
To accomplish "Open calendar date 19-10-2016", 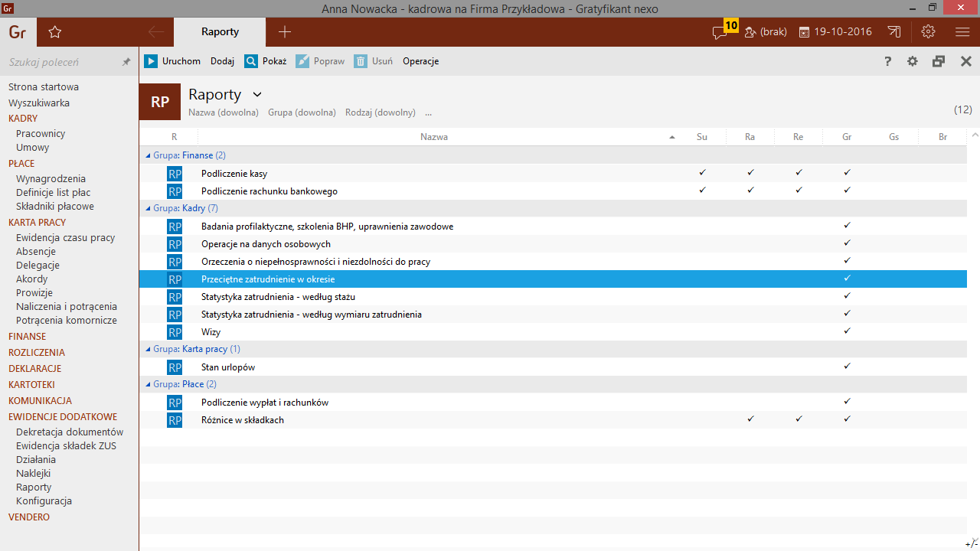I will point(835,32).
